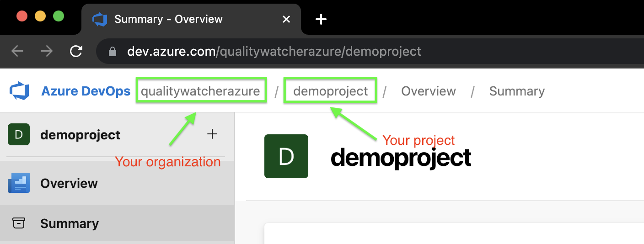644x244 pixels.
Task: Click the Azure DevOps tab favicon
Action: click(99, 19)
